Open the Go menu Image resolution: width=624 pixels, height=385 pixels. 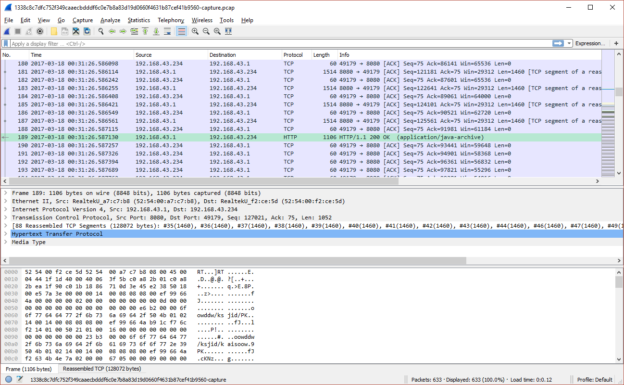[61, 20]
